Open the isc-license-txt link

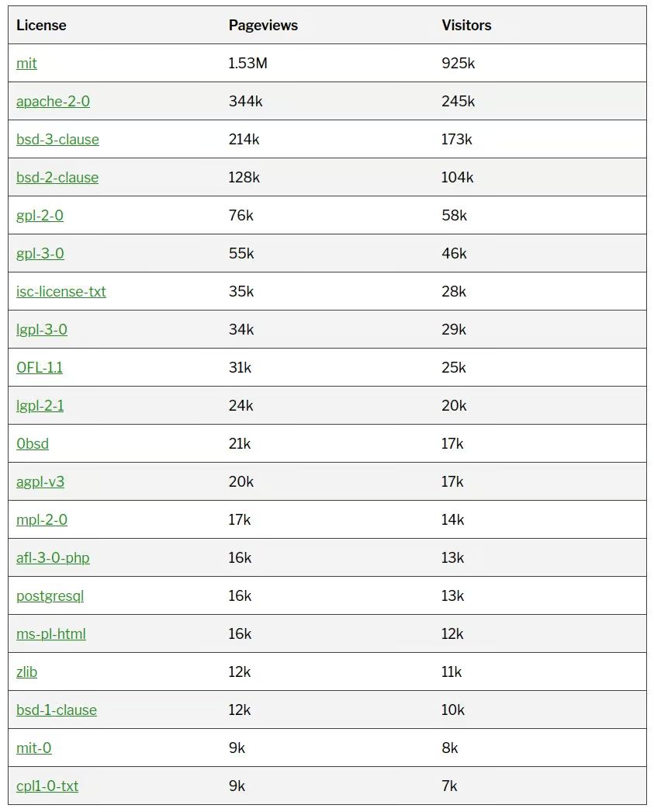click(x=61, y=292)
